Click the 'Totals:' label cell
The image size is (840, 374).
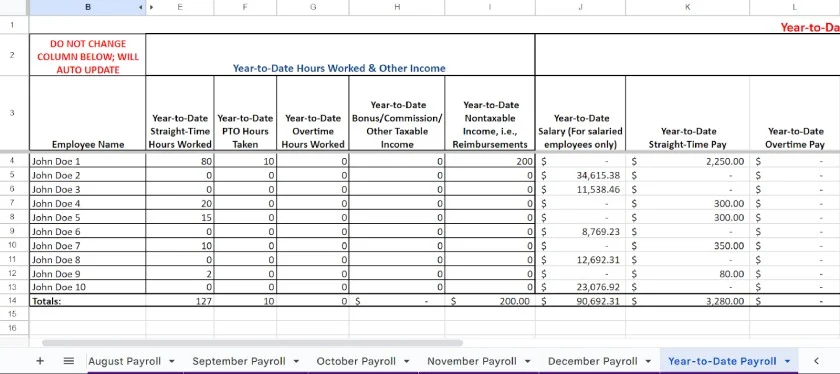pos(87,301)
